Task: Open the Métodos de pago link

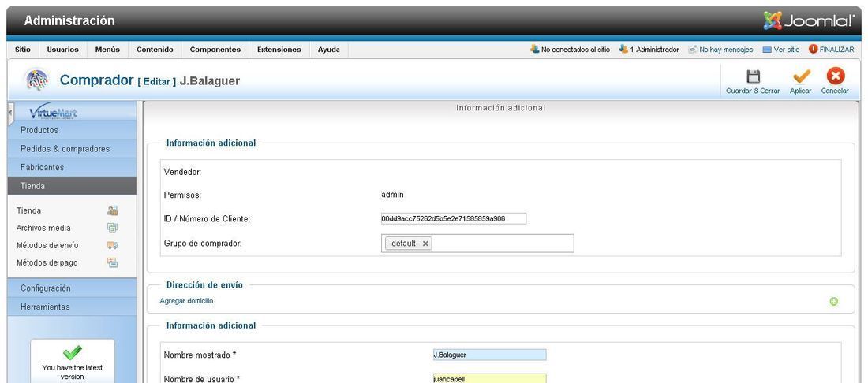Action: pos(47,262)
